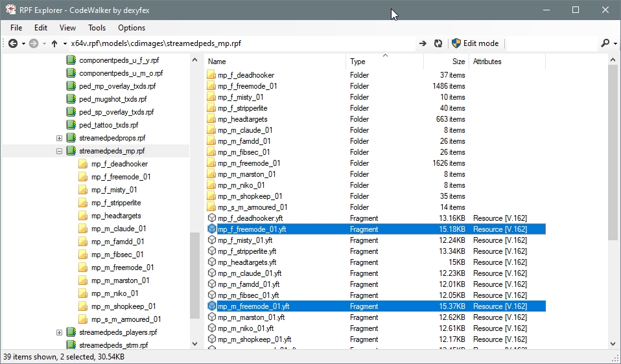
Task: Click the search magnifier icon
Action: [605, 43]
